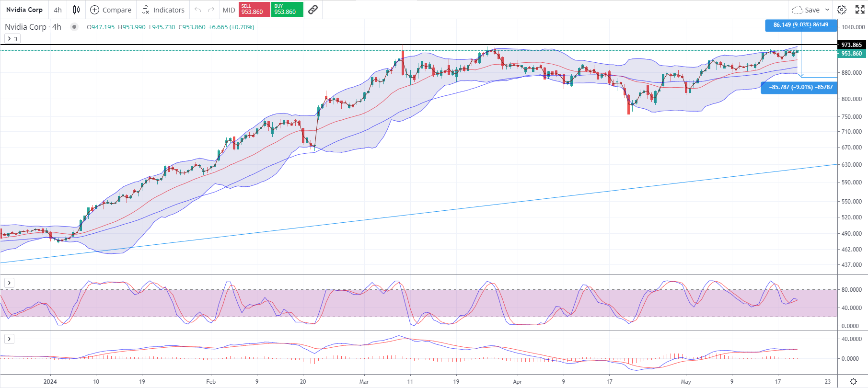Click the Compare symbols button
This screenshot has width=868, height=388.
pyautogui.click(x=111, y=10)
